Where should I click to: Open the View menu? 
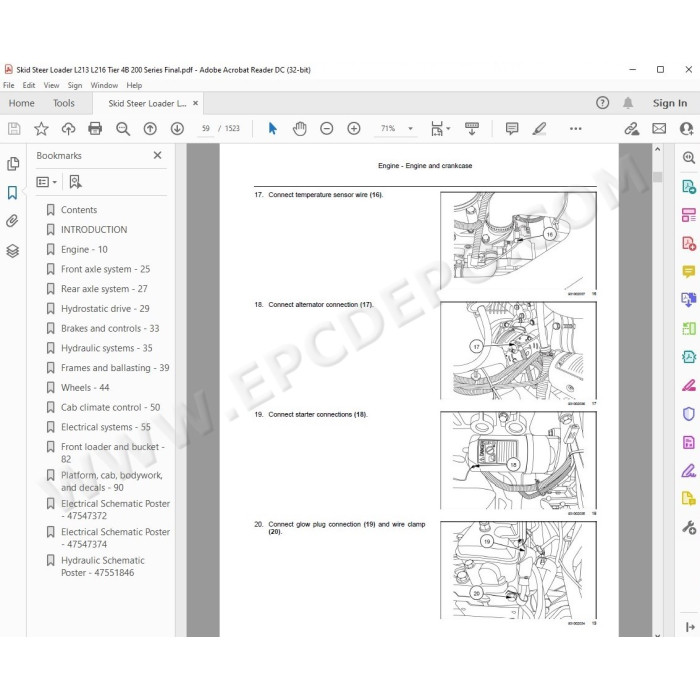click(51, 85)
